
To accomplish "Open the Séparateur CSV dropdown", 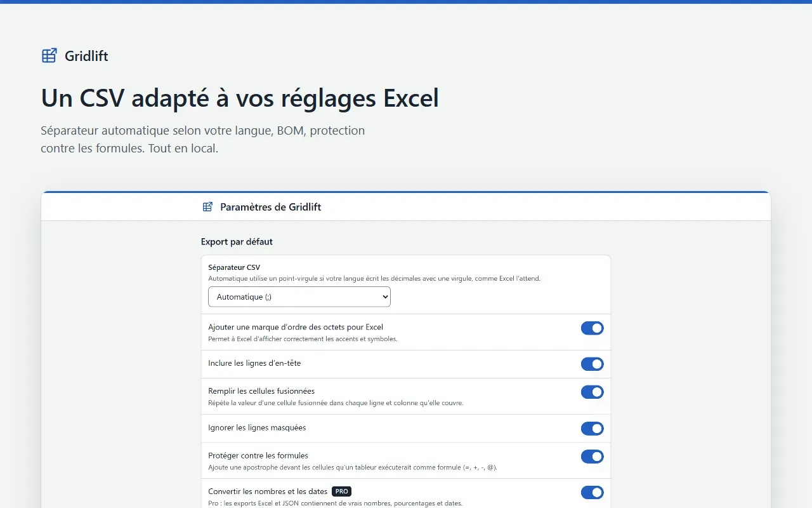I will pos(299,297).
